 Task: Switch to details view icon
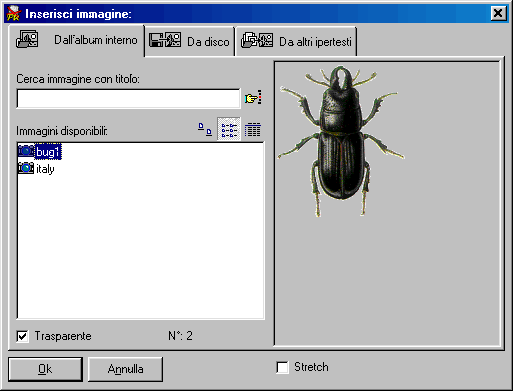pyautogui.click(x=253, y=129)
